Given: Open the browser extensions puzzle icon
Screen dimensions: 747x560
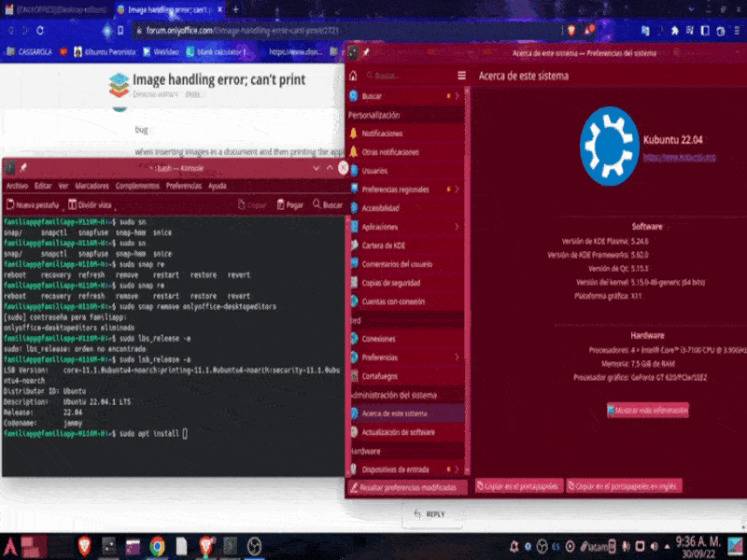Looking at the screenshot, I should click(674, 31).
